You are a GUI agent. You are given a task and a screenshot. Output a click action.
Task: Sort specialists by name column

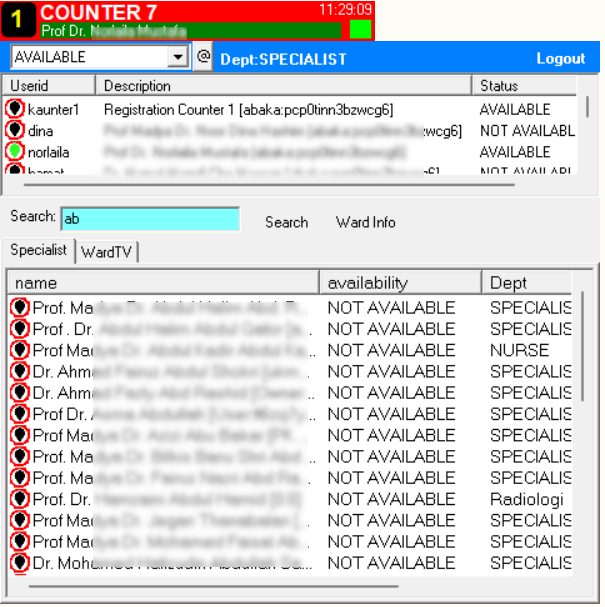163,283
